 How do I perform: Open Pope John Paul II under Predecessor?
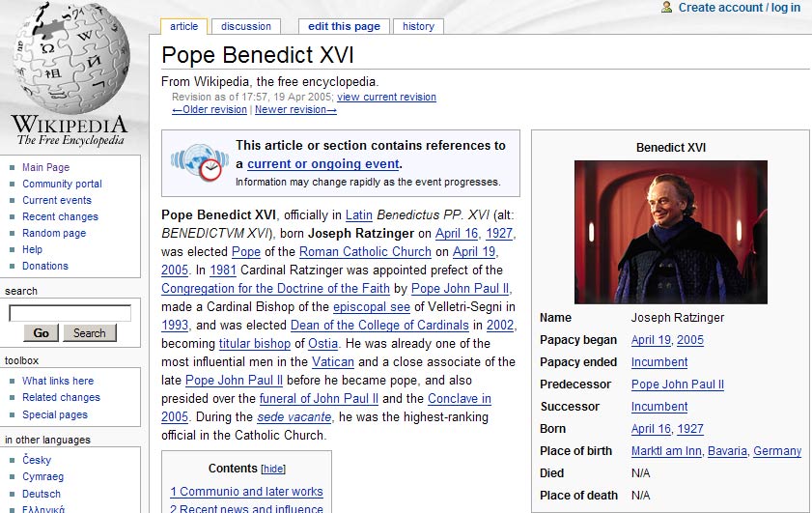pos(678,385)
